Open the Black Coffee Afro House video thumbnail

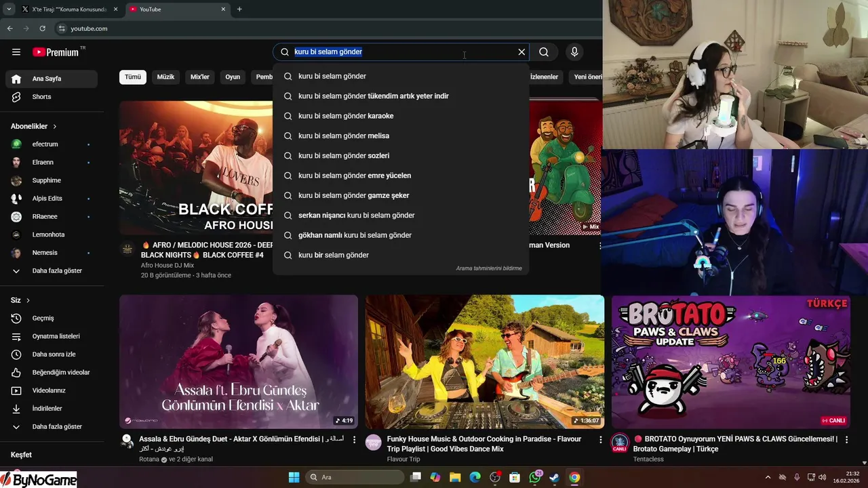(x=197, y=167)
